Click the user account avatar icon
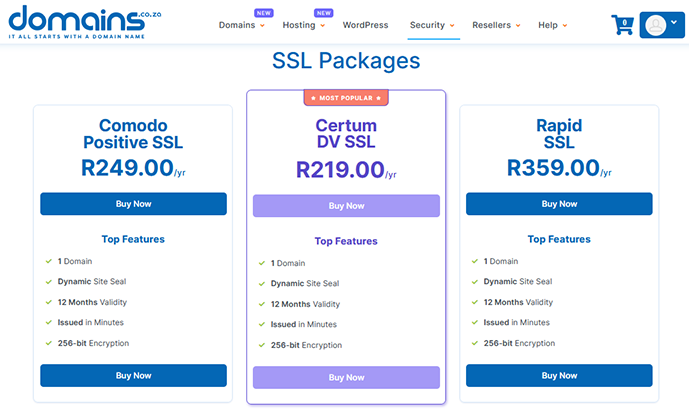This screenshot has width=689, height=411. coord(656,25)
